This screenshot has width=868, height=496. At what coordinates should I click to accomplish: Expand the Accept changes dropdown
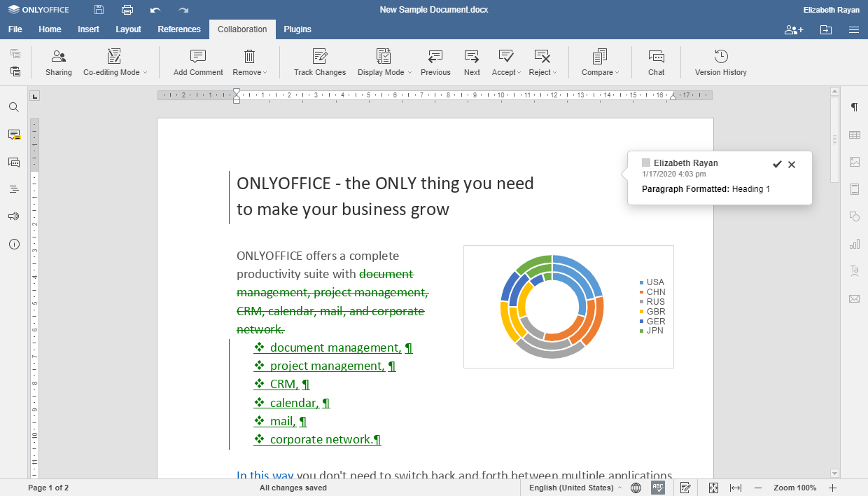(x=505, y=62)
